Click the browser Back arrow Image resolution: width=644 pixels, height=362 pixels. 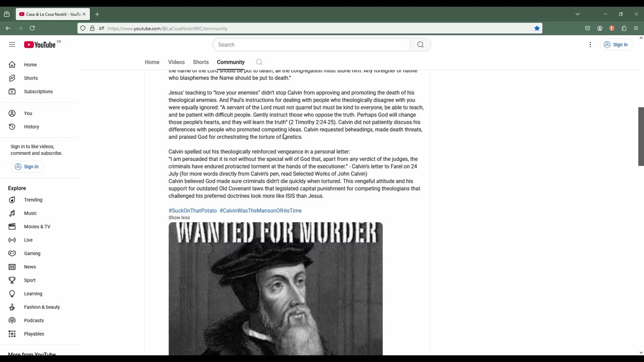pos(8,28)
